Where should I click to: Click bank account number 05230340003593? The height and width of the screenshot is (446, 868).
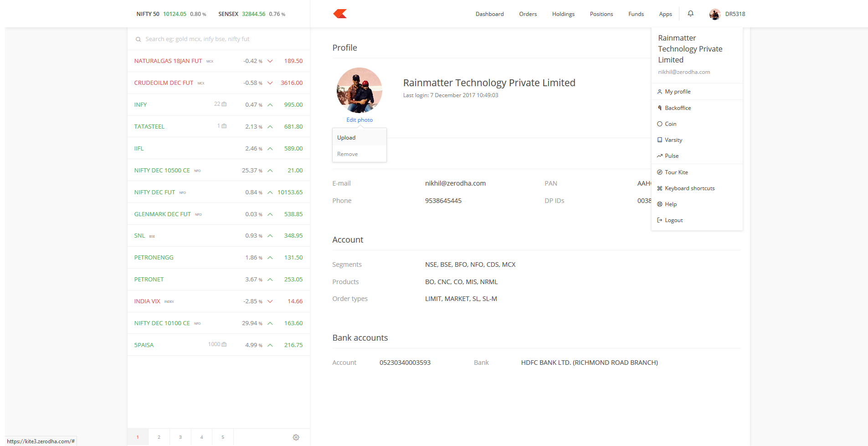[x=405, y=363]
